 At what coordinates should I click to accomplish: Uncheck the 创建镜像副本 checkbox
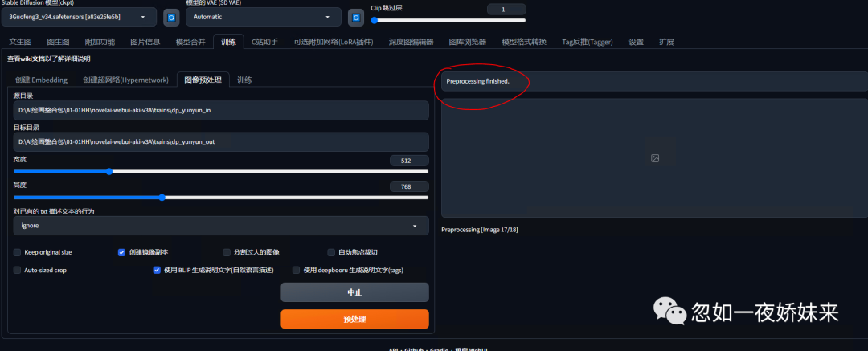[122, 252]
